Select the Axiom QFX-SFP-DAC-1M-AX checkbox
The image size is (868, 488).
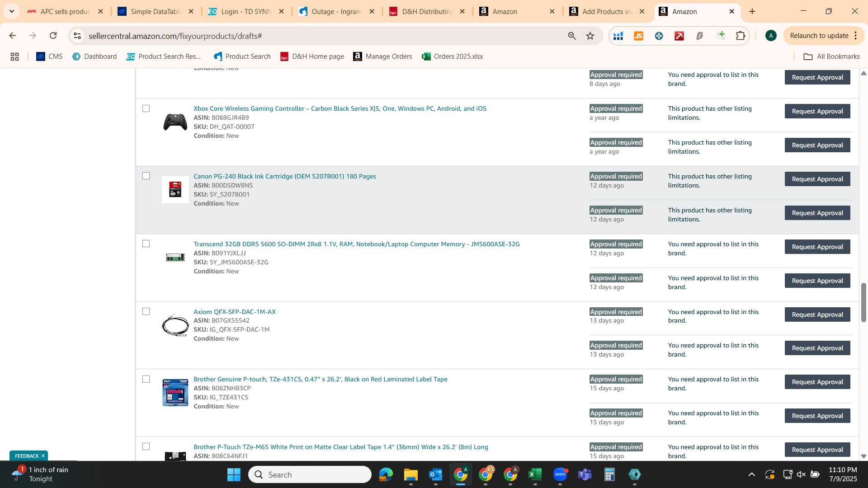pyautogui.click(x=146, y=311)
